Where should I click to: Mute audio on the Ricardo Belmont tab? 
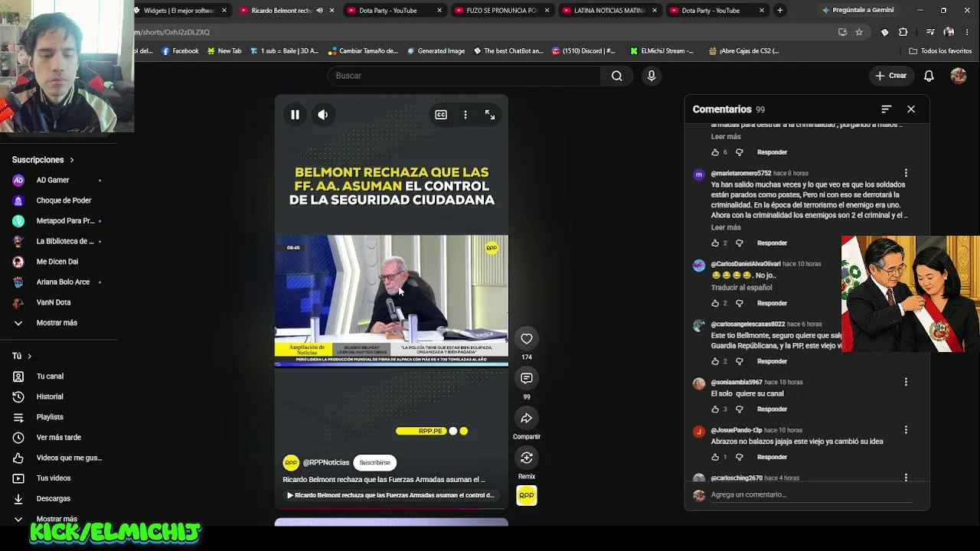319,11
